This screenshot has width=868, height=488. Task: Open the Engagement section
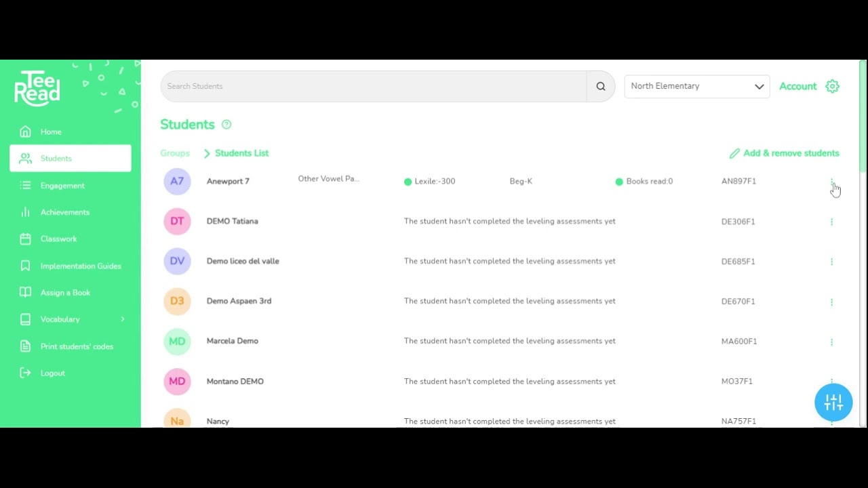click(62, 186)
